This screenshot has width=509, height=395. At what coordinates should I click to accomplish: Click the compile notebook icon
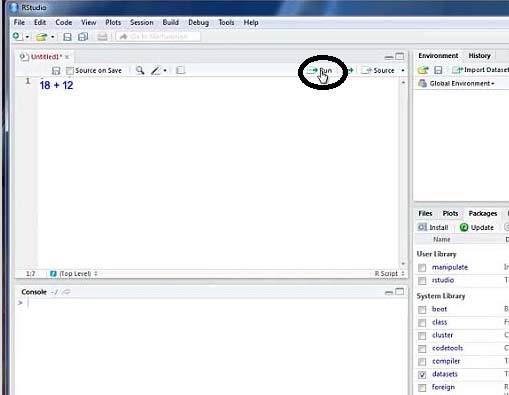point(180,70)
